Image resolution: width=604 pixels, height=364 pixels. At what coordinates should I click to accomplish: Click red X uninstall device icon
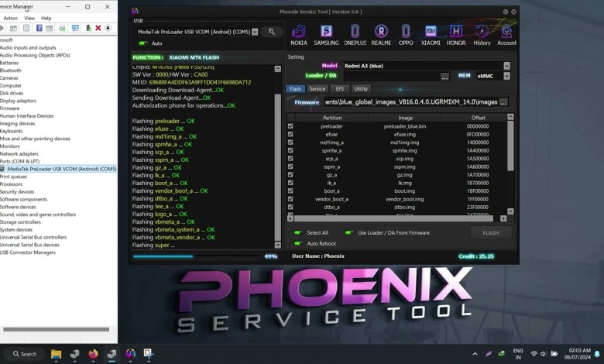coord(98,28)
